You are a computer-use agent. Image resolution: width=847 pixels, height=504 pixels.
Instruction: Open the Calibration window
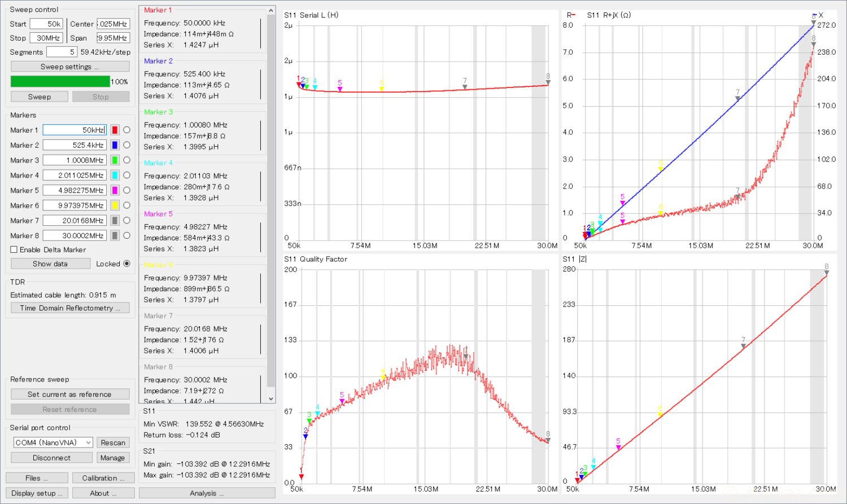(103, 478)
